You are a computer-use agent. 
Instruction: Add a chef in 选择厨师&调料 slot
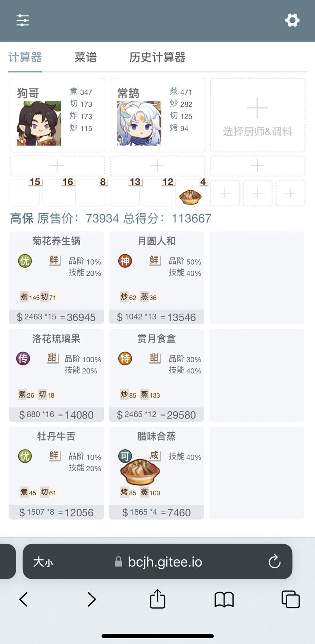tap(258, 116)
